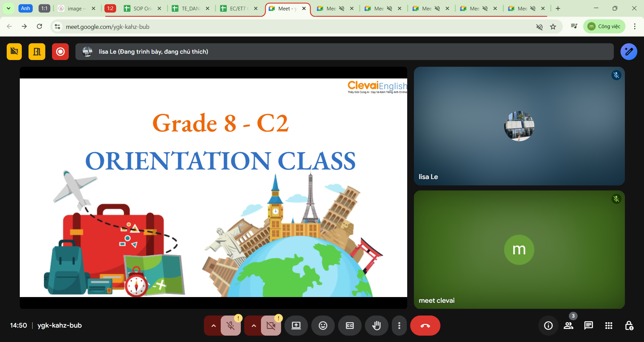Image resolution: width=644 pixels, height=342 pixels.
Task: Click lisa Le participant tile
Action: click(x=519, y=126)
